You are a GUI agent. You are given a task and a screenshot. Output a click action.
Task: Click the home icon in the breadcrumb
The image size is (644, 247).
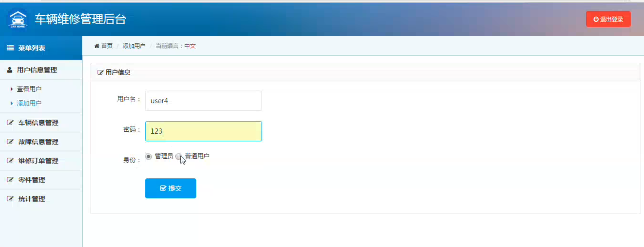(97, 46)
